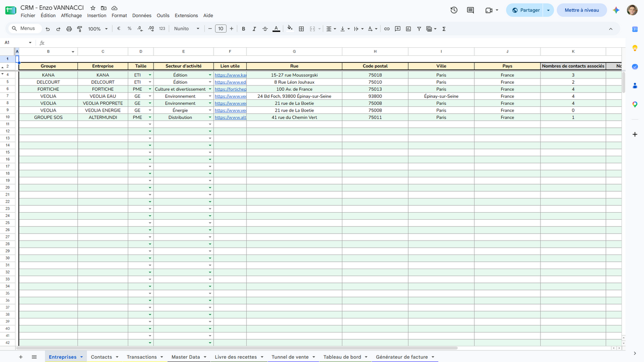Open the ALTERMUNDI website link

[x=230, y=117]
